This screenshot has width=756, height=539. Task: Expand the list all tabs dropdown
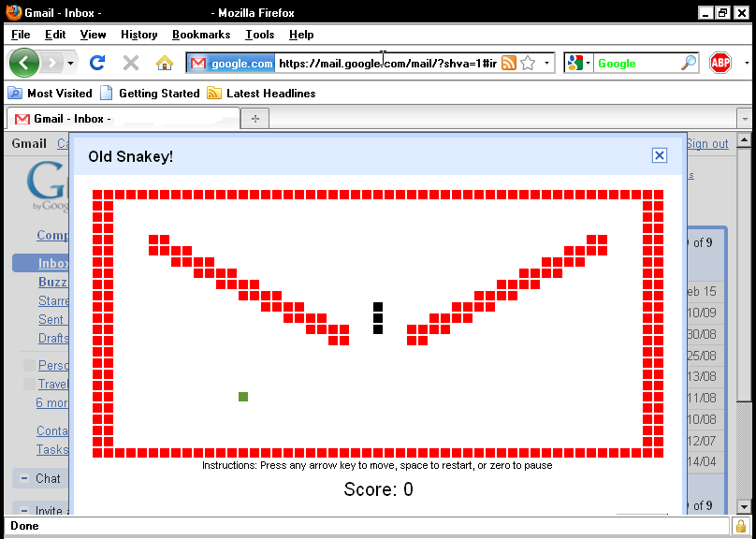pos(744,119)
